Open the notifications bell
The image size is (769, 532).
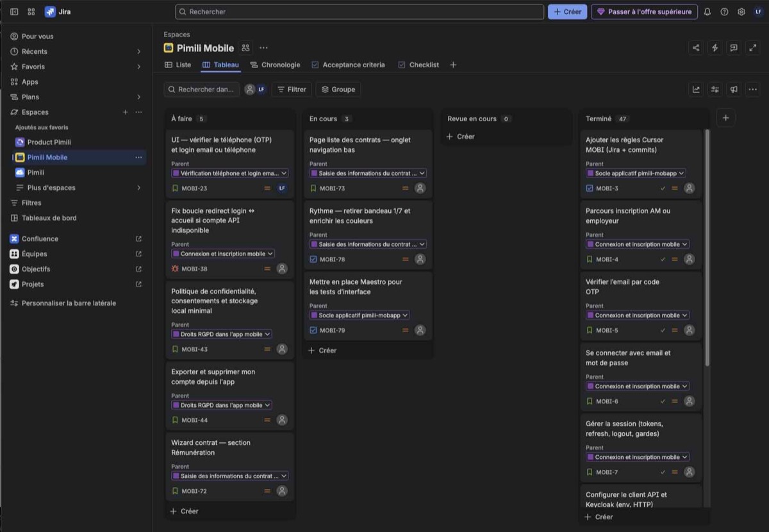[707, 12]
